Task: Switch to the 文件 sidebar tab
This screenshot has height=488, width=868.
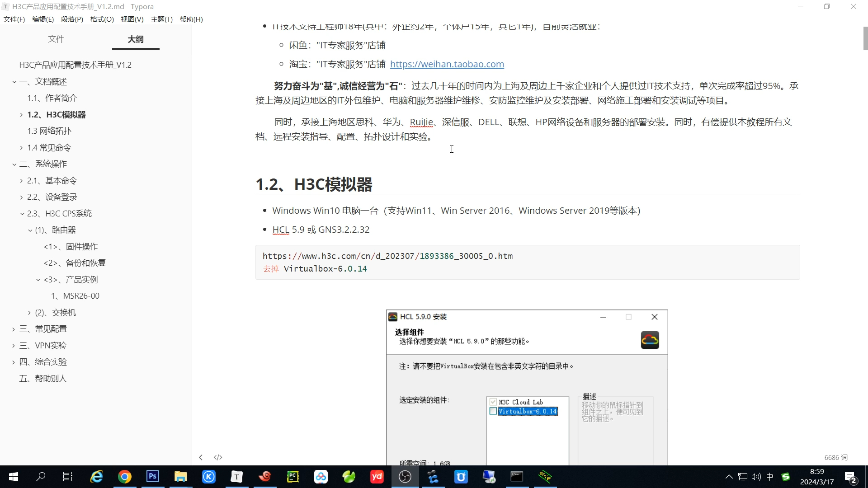Action: [x=56, y=39]
